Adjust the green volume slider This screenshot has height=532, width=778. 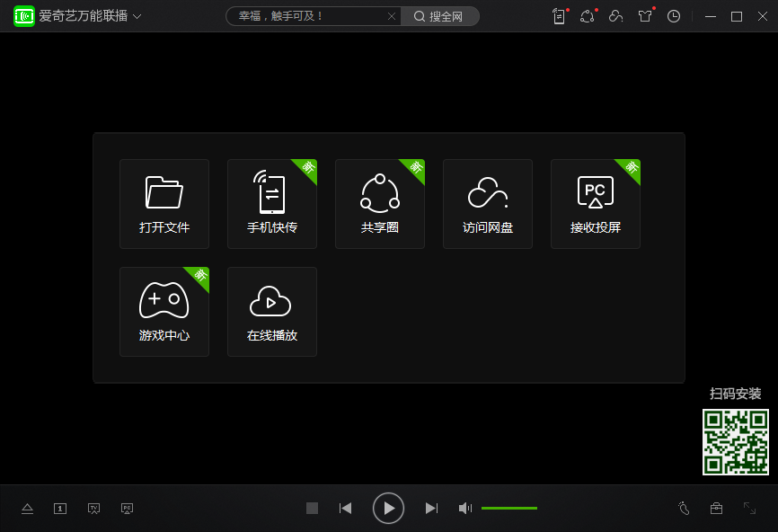509,509
